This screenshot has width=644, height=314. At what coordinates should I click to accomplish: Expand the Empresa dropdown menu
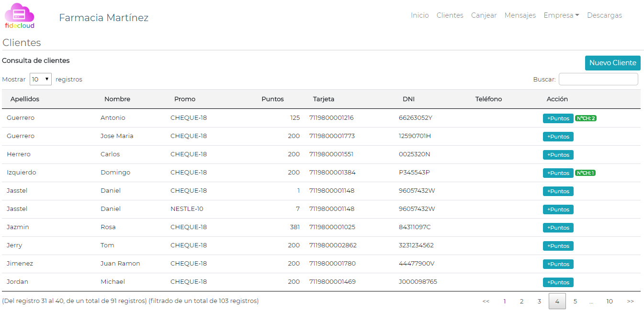(x=561, y=15)
